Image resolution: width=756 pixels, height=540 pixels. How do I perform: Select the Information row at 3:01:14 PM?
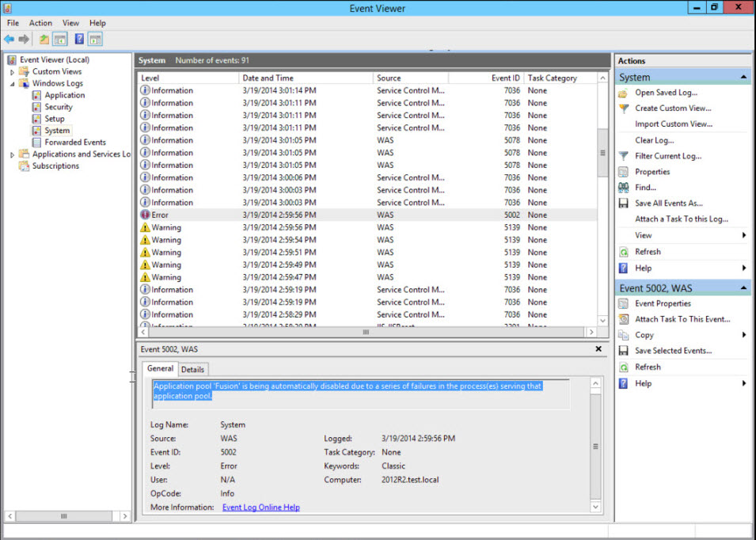[367, 90]
